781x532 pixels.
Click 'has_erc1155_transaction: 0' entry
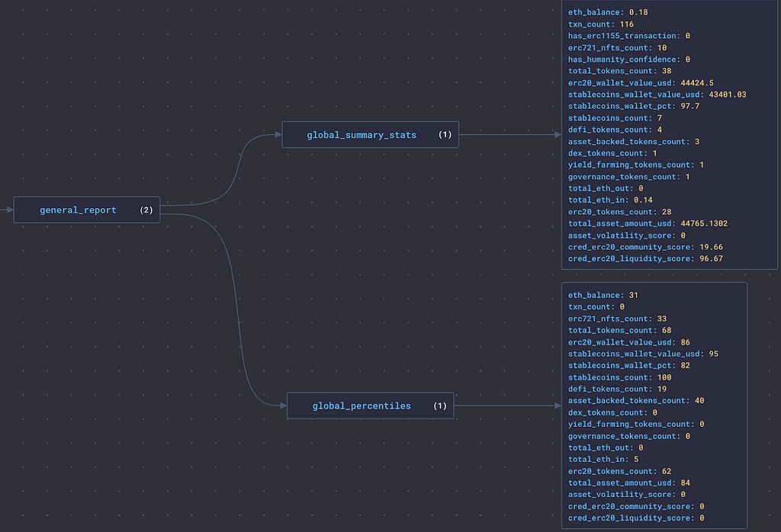point(629,36)
